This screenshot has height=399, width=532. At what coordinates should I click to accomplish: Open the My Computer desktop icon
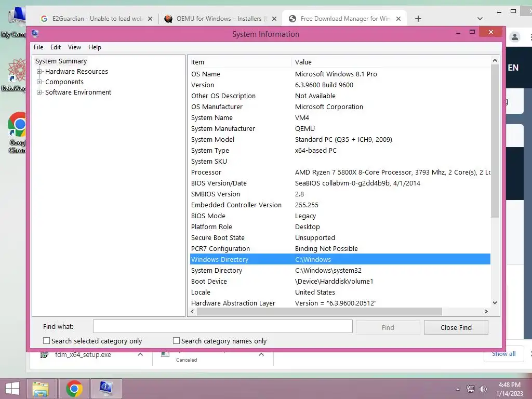pyautogui.click(x=14, y=22)
